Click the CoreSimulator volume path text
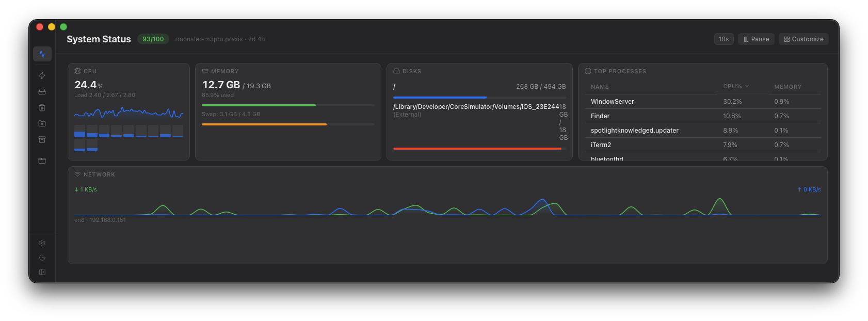The height and width of the screenshot is (321, 868). point(476,107)
